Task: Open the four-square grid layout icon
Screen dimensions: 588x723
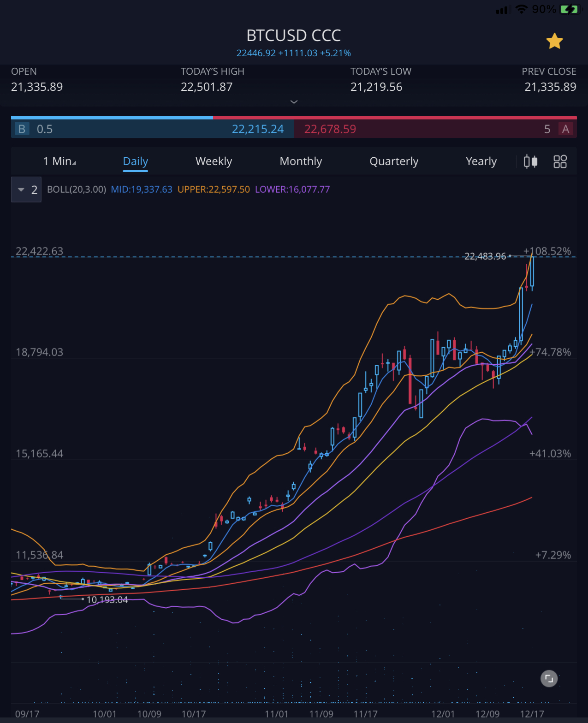Action: coord(560,161)
